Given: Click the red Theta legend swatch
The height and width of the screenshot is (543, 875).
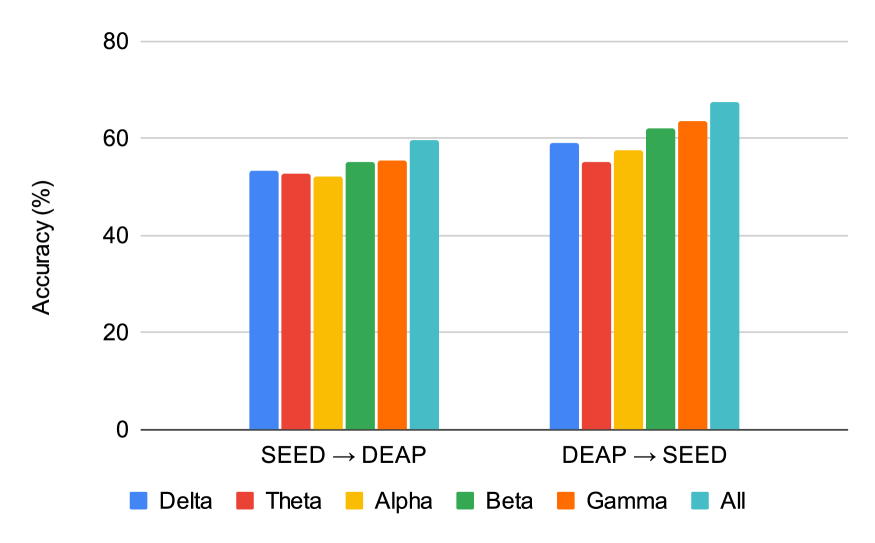Looking at the screenshot, I should point(245,501).
